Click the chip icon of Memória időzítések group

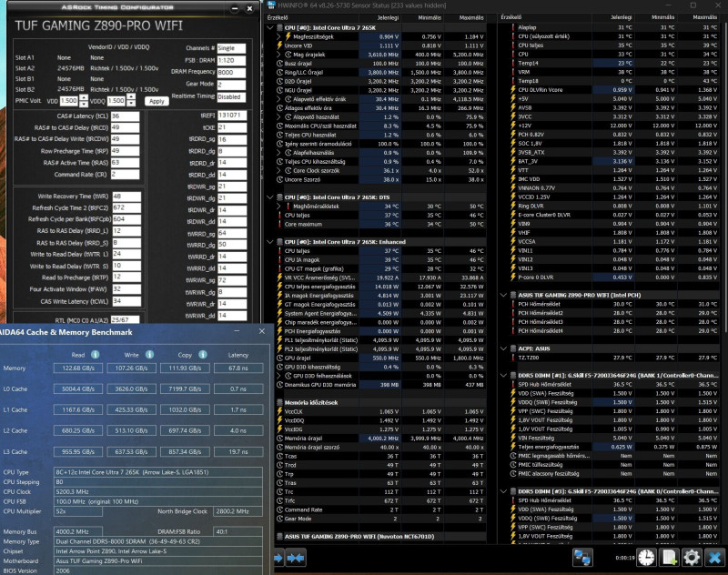[x=280, y=402]
